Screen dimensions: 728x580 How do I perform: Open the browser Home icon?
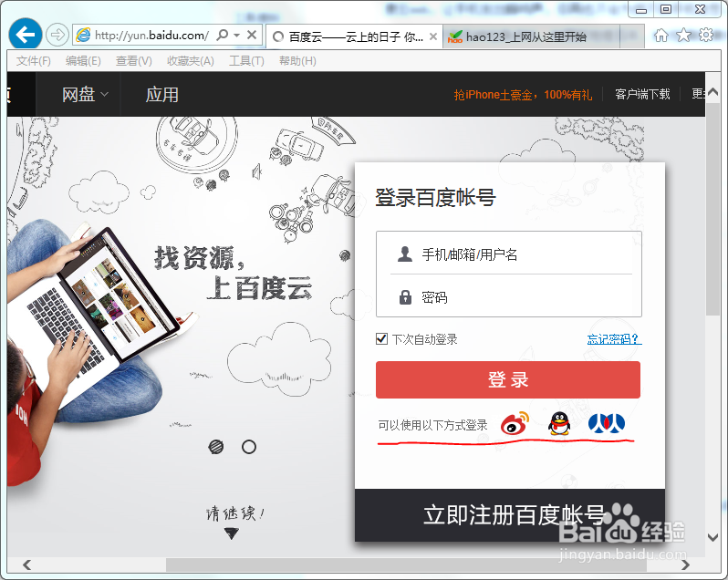(x=660, y=36)
